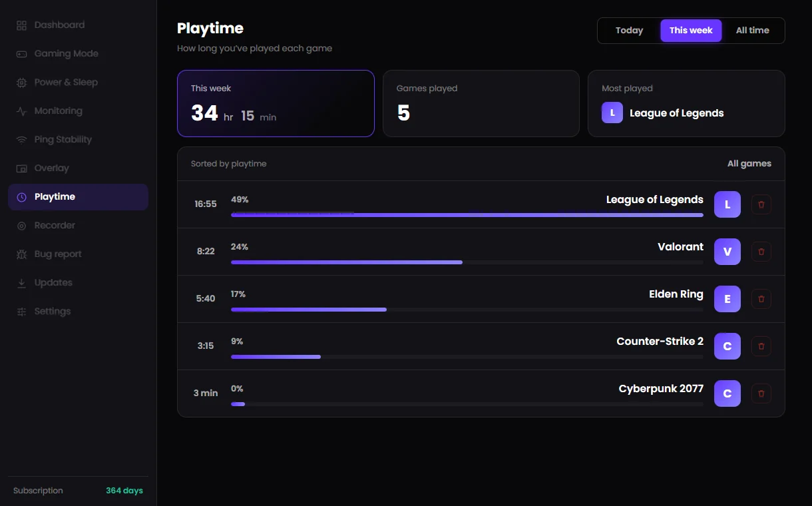Click the Games played card
Screen dimensions: 812x506
(x=481, y=103)
